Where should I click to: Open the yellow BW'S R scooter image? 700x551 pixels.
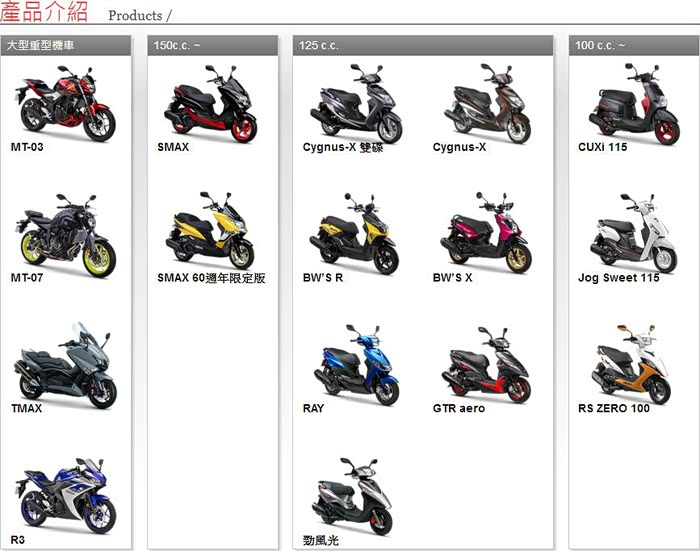[355, 238]
